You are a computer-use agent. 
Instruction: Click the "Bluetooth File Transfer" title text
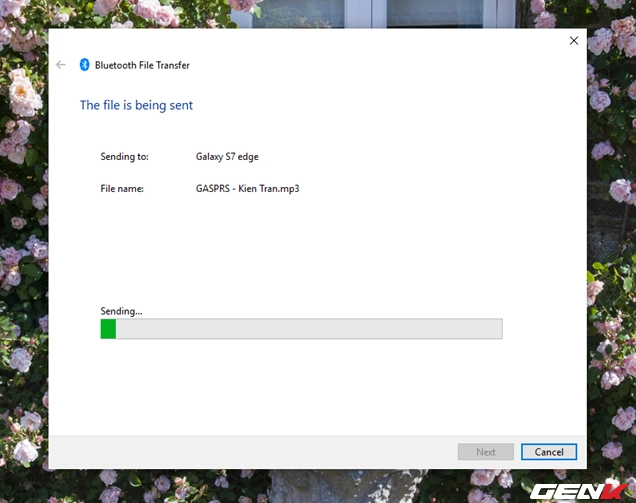[142, 65]
